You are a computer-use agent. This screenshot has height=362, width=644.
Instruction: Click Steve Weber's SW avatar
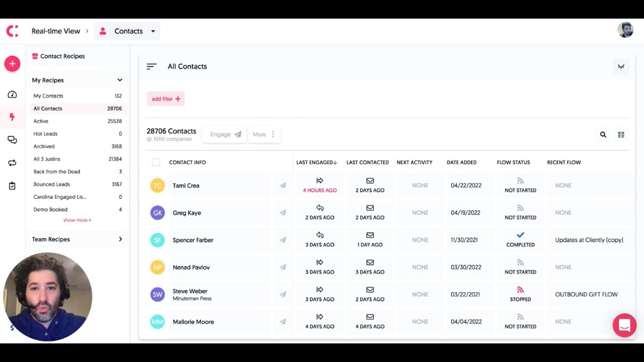(x=157, y=294)
